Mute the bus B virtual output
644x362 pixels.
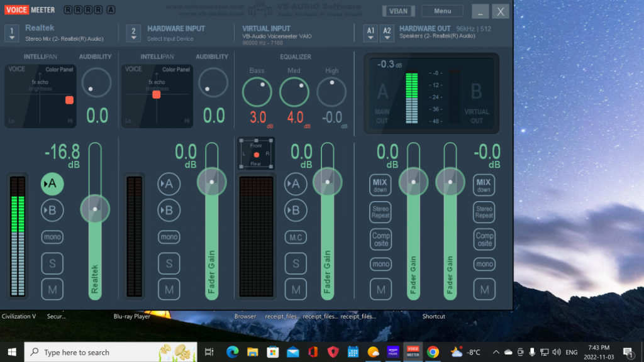484,290
